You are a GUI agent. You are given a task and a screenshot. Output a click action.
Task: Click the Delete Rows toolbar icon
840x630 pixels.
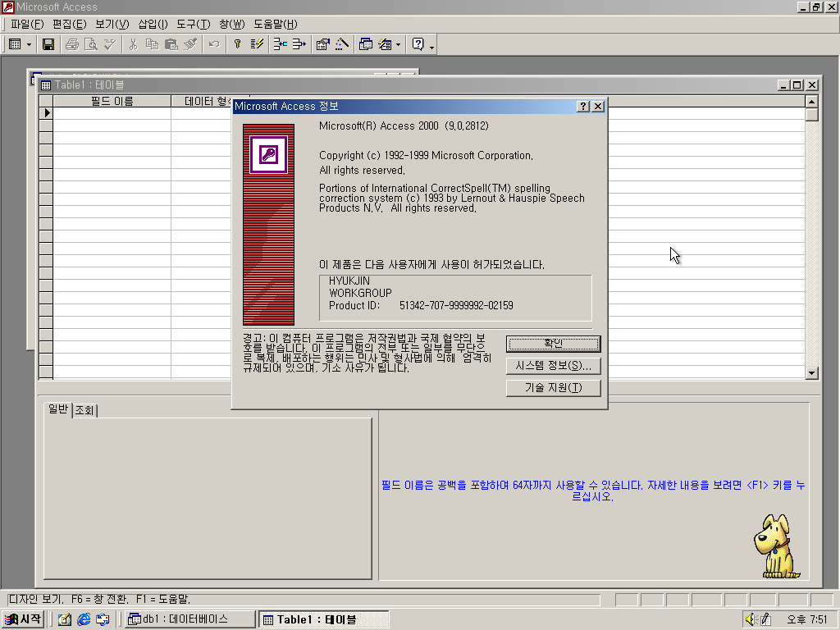tap(299, 44)
